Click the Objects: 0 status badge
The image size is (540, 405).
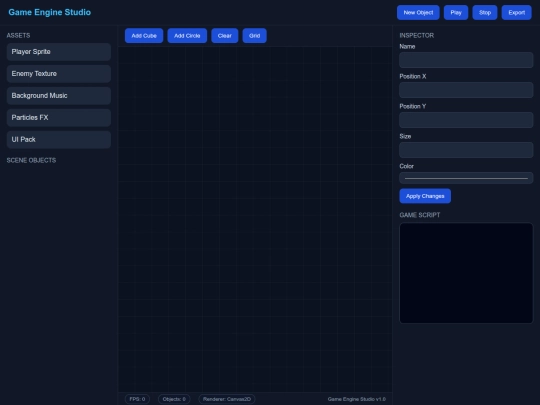(x=174, y=399)
